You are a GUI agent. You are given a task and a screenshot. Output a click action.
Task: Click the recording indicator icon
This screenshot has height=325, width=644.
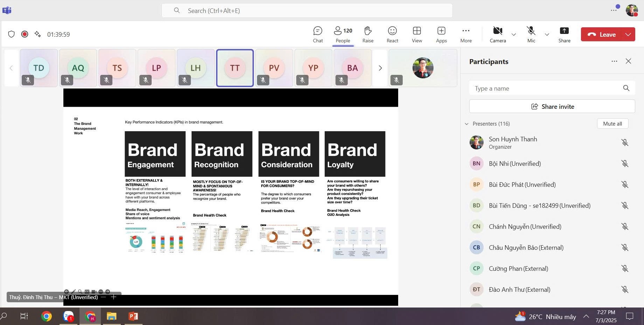click(x=25, y=34)
